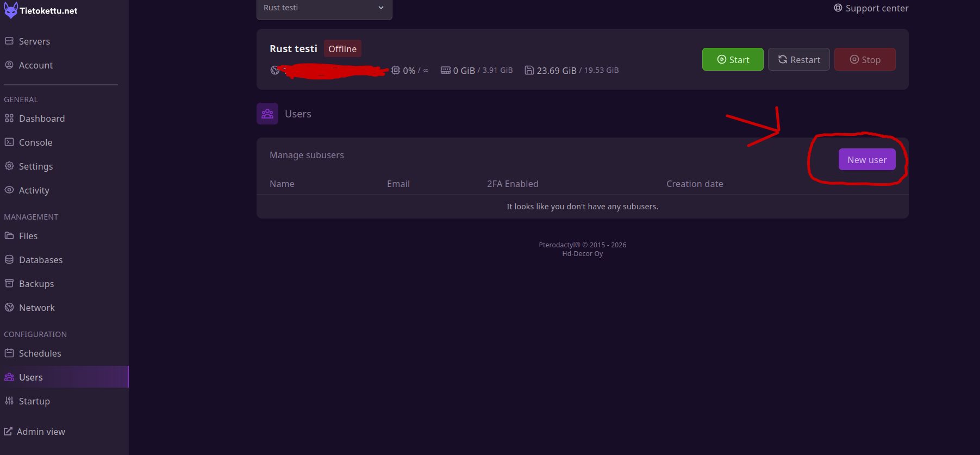Open the Servers list icon in sidebar
Viewport: 980px width, 455px height.
click(x=9, y=41)
